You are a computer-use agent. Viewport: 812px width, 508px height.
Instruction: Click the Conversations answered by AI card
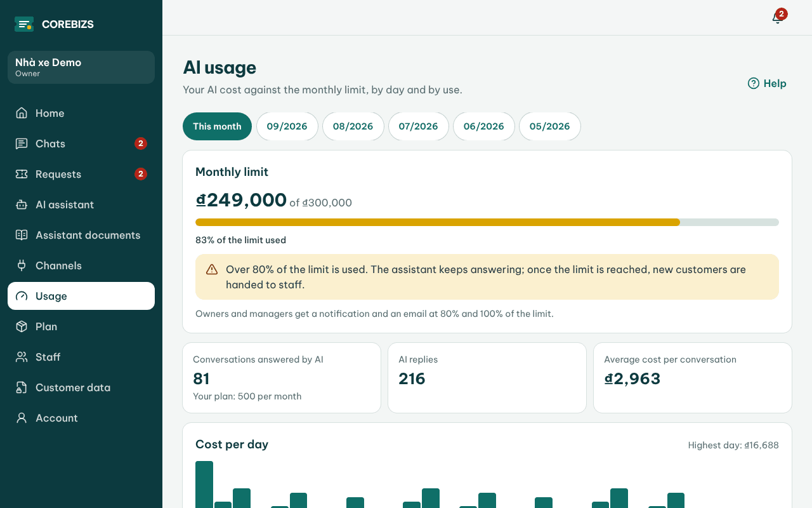point(282,378)
